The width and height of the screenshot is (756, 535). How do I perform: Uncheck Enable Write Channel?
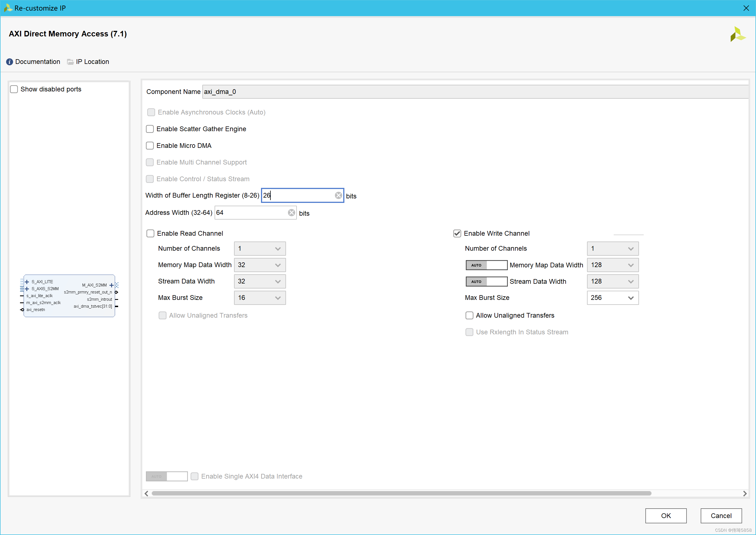click(457, 233)
